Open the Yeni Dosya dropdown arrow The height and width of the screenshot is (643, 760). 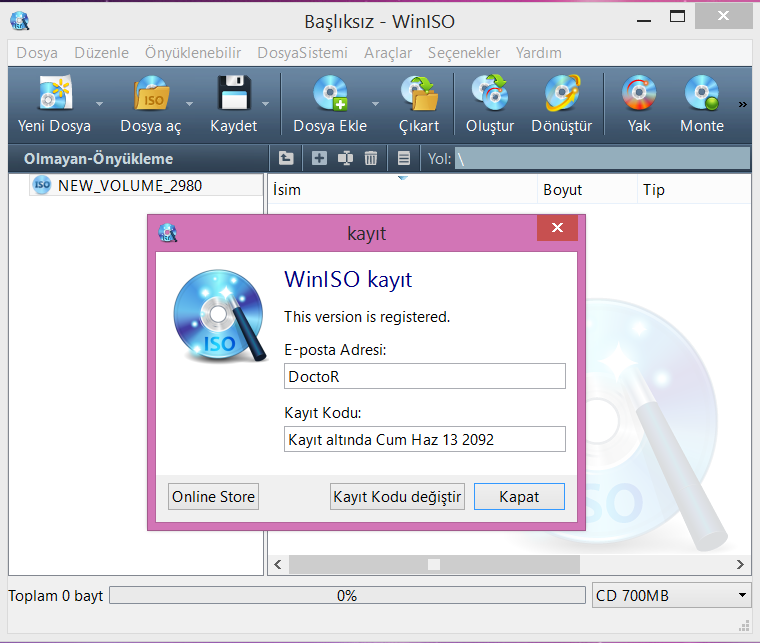tap(99, 104)
